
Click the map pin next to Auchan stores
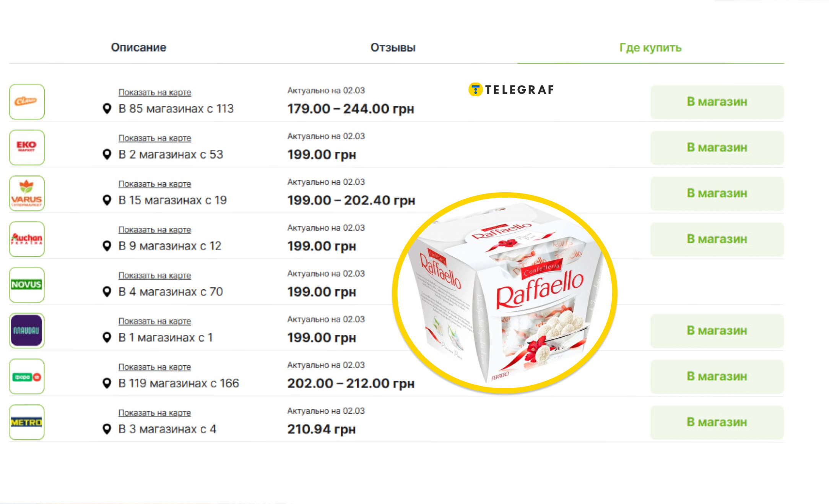point(107,246)
